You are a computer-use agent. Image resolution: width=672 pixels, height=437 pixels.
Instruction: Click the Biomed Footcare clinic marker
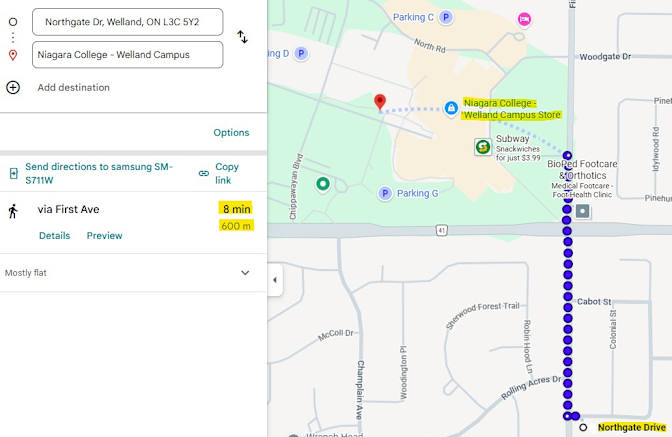click(583, 212)
